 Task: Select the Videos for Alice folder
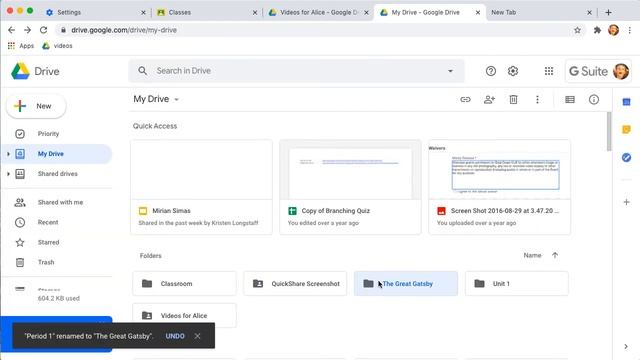tap(184, 316)
